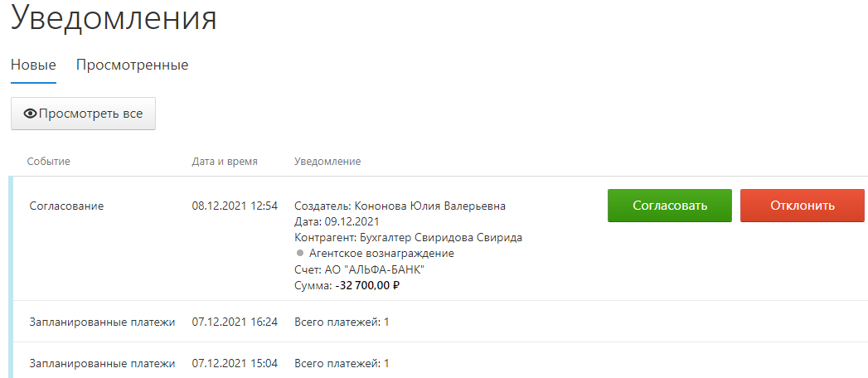Click the amount -32 700,00
The width and height of the screenshot is (868, 378).
tap(362, 286)
